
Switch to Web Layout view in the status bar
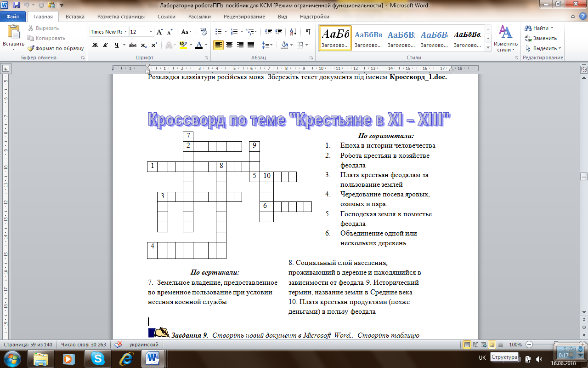(484, 344)
